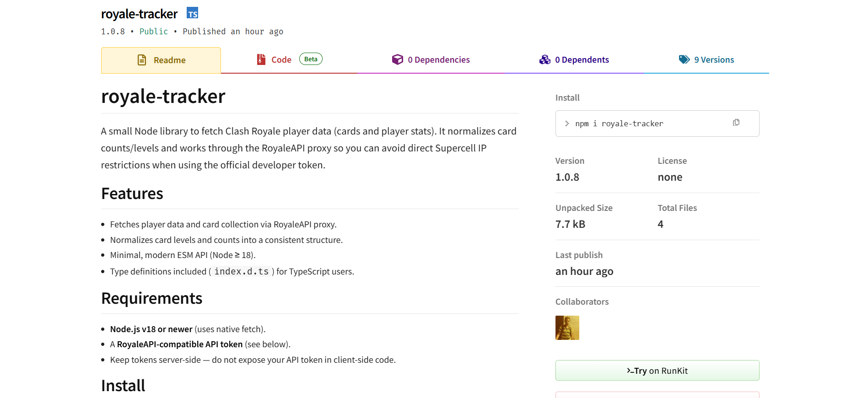Click the TypeScript TS badge icon
Image resolution: width=868 pixels, height=398 pixels.
[193, 13]
